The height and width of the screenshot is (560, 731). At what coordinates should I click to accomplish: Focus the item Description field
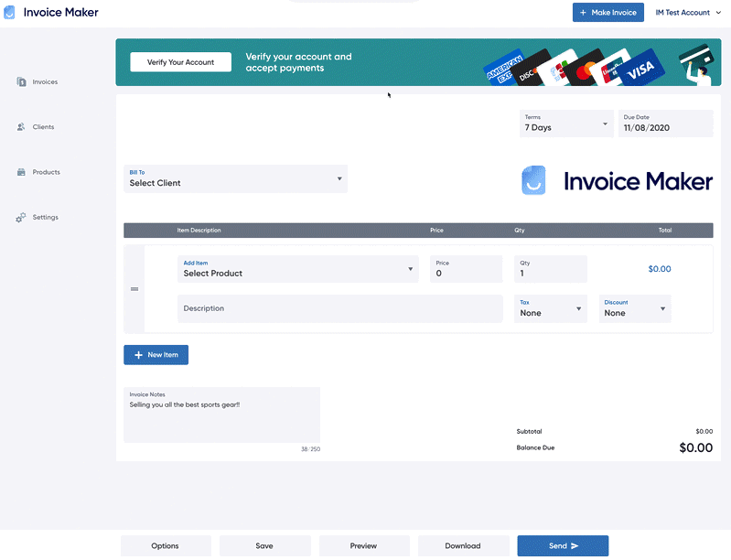coord(339,308)
